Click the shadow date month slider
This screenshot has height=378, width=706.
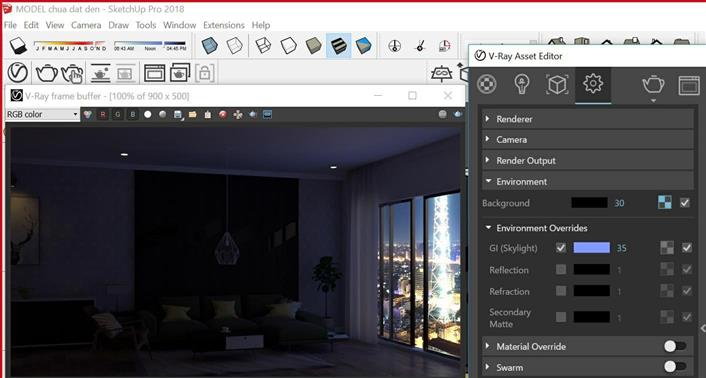(x=70, y=45)
